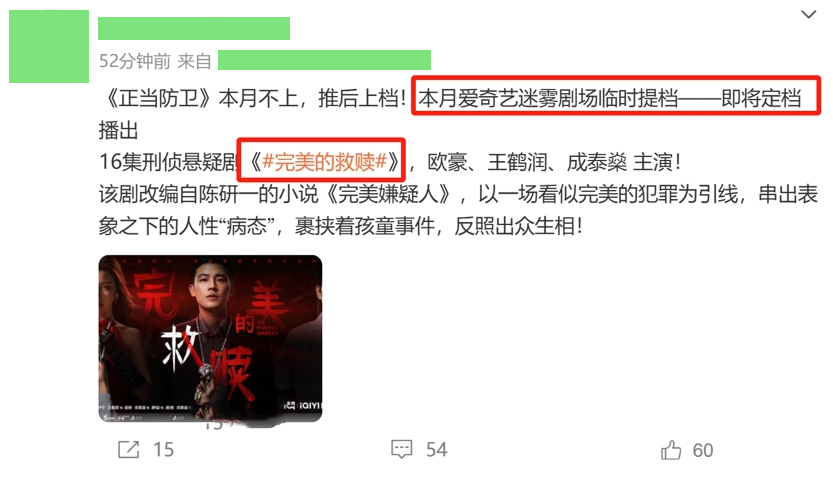Click the green source bar after 来自

pos(324,60)
